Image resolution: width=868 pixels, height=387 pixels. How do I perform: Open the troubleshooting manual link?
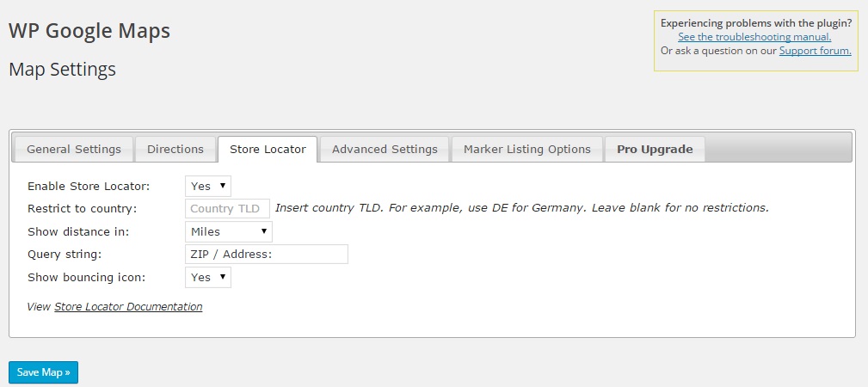(x=754, y=37)
